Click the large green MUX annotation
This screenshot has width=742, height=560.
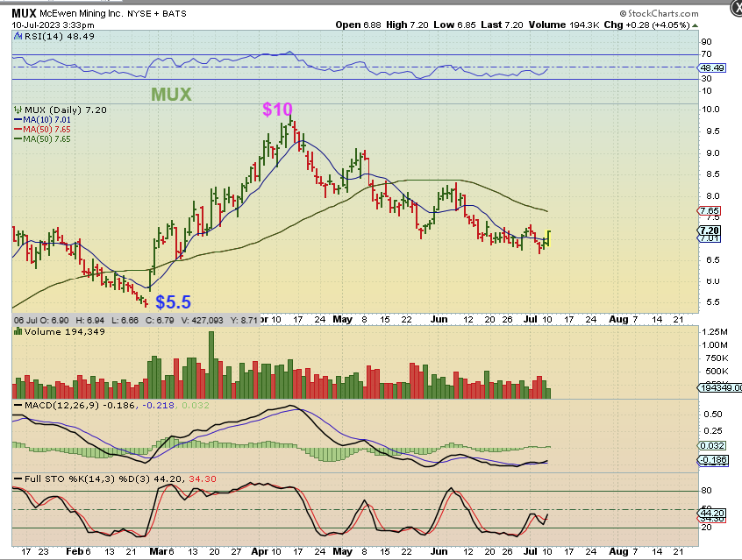click(171, 95)
